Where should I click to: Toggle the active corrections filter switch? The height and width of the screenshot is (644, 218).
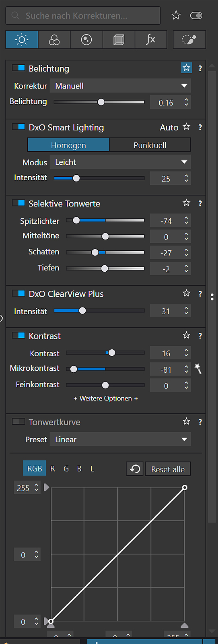(196, 15)
